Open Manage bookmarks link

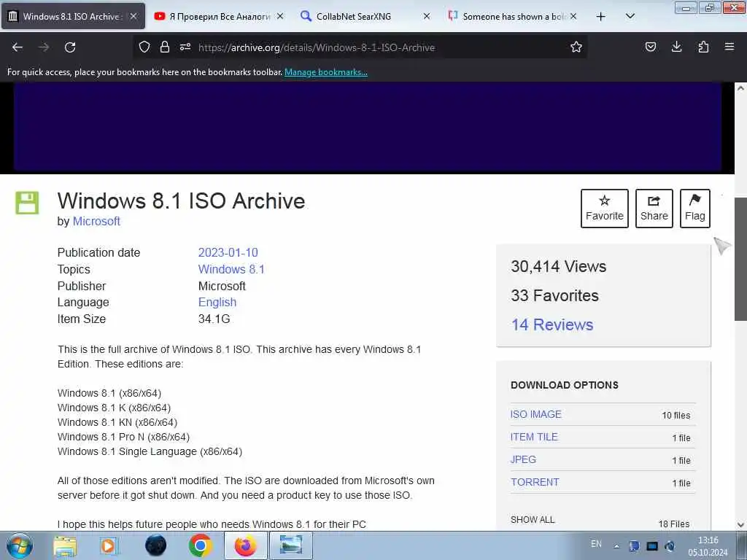coord(326,72)
